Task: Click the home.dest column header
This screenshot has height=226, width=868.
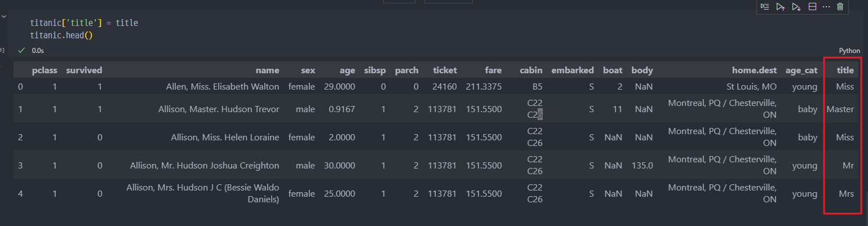Action: (x=754, y=70)
